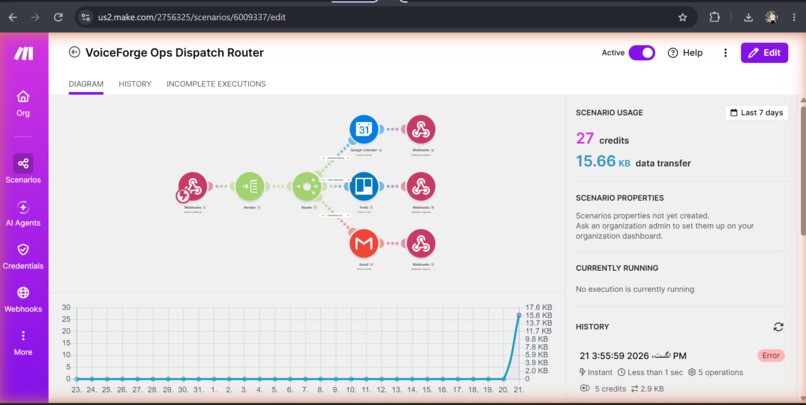This screenshot has width=806, height=405.
Task: Switch to the HISTORY tab
Action: pos(135,84)
